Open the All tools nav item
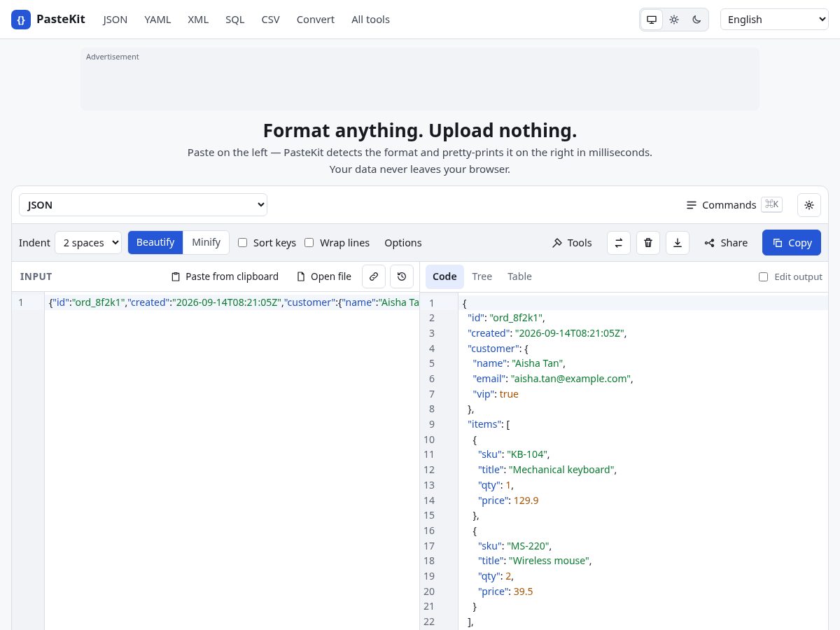 [370, 20]
